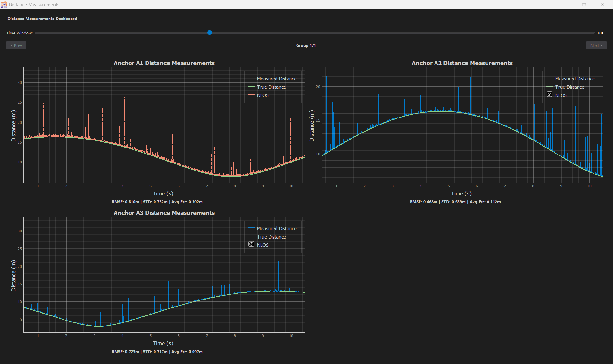The height and width of the screenshot is (364, 613).
Task: Click the green True Distance line sample in A3 legend
Action: [x=251, y=236]
